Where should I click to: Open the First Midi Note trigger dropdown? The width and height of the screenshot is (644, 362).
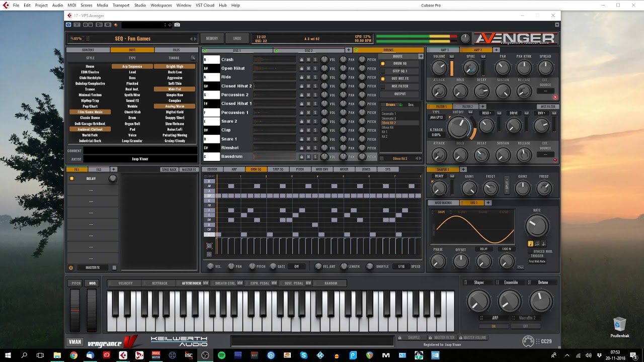click(537, 261)
